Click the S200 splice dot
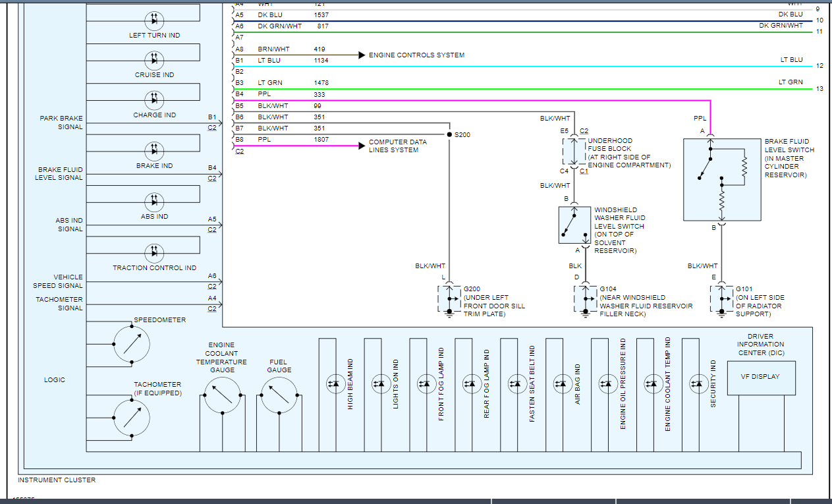Image resolution: width=832 pixels, height=504 pixels. [449, 134]
